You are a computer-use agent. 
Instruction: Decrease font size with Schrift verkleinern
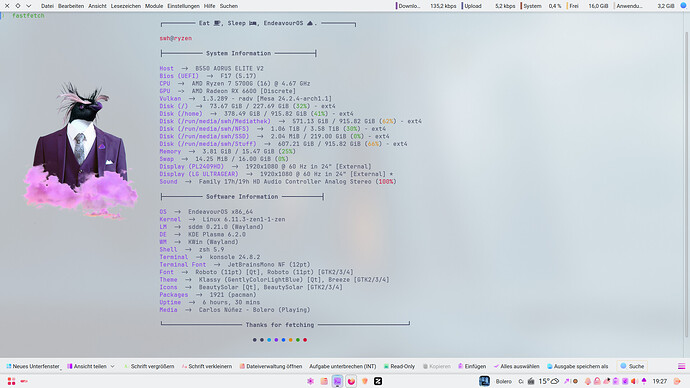click(207, 366)
